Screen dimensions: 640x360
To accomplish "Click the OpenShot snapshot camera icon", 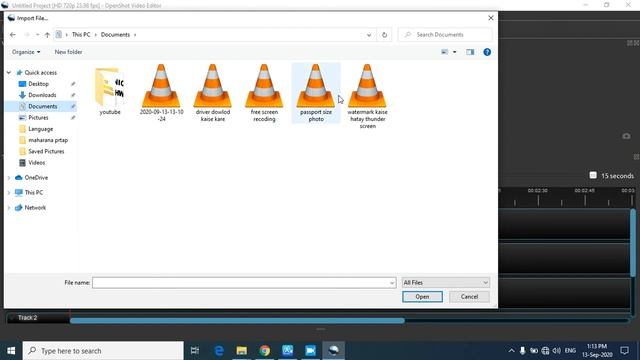I will click(626, 136).
